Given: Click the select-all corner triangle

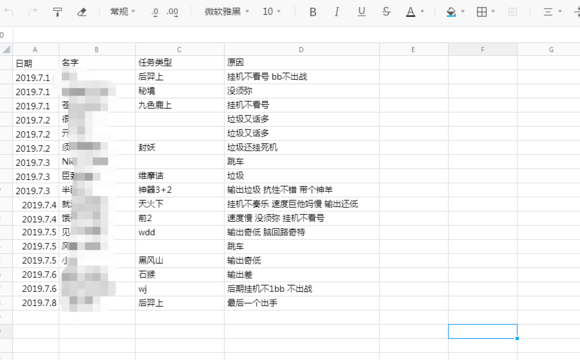Looking at the screenshot, I should click(6, 49).
